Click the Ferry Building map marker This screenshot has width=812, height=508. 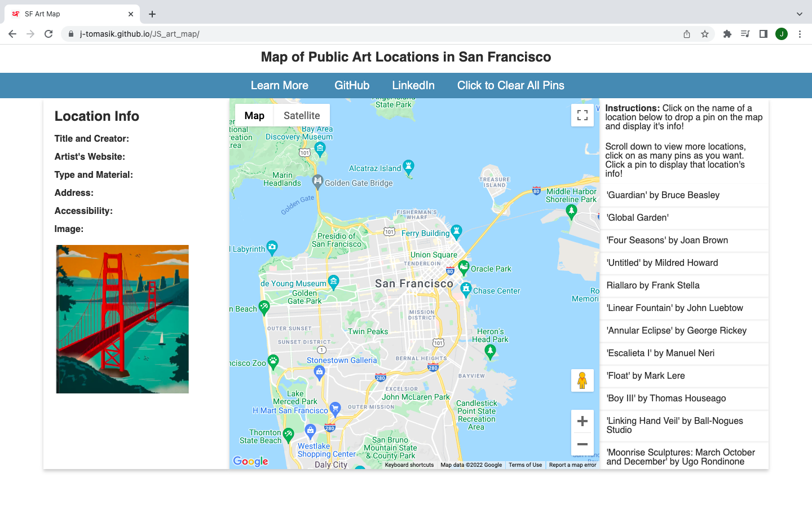pyautogui.click(x=457, y=231)
